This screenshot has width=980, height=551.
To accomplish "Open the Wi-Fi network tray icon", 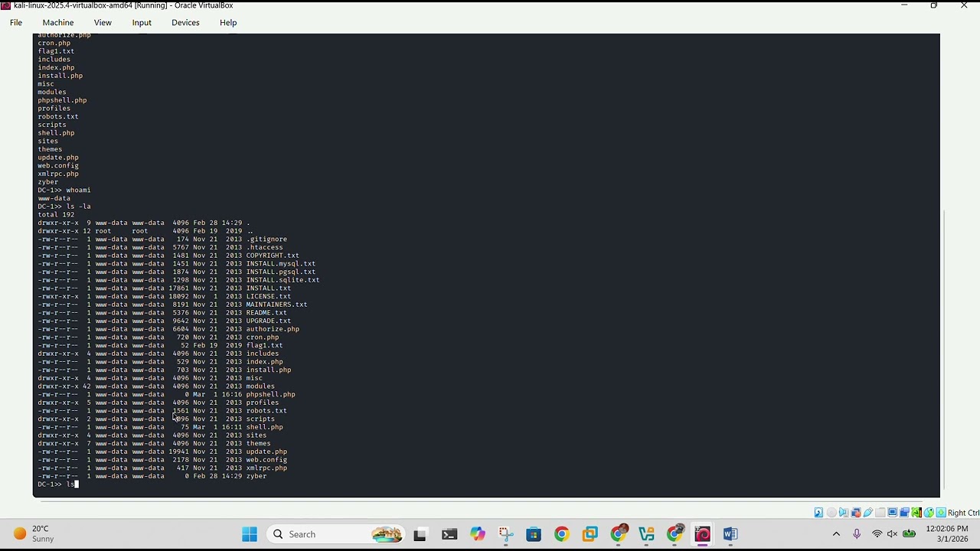I will 877,534.
